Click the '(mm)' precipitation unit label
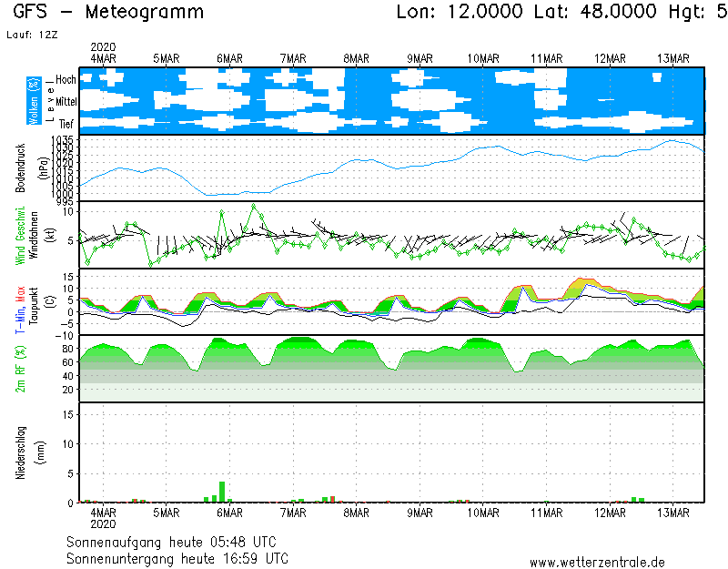Viewport: 728px width, 569px height. coord(41,453)
